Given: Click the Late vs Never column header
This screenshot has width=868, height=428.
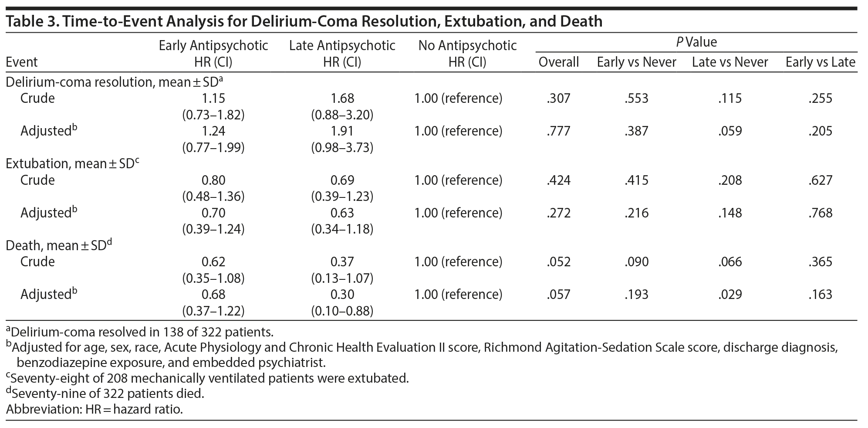Looking at the screenshot, I should 730,62.
